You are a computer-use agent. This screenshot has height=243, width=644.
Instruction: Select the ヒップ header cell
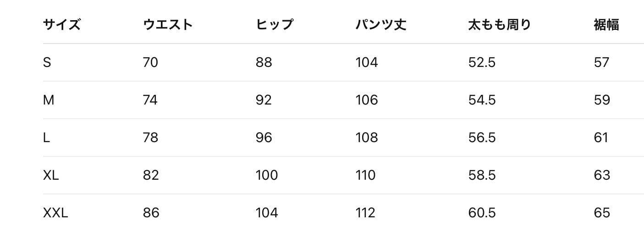coord(274,25)
